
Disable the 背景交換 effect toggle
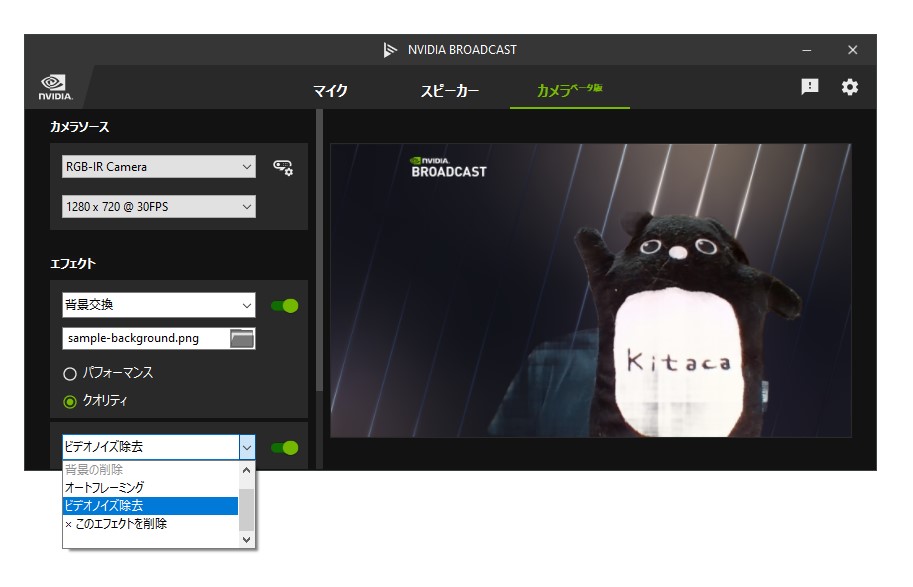pyautogui.click(x=285, y=305)
